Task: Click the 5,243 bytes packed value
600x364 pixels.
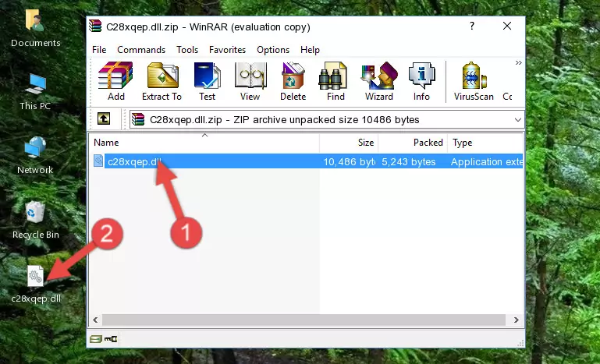Action: pyautogui.click(x=408, y=162)
